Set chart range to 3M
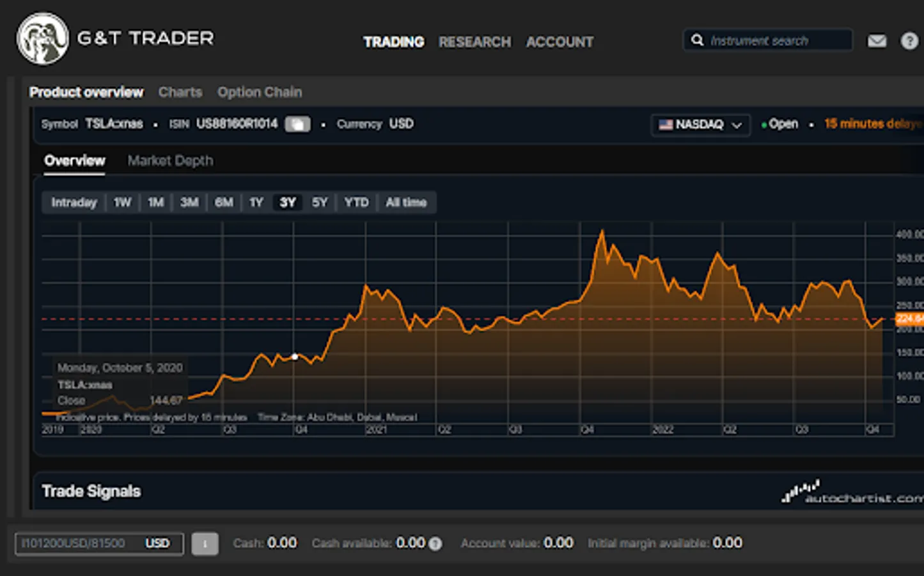Screen dimensions: 924x576 (189, 202)
